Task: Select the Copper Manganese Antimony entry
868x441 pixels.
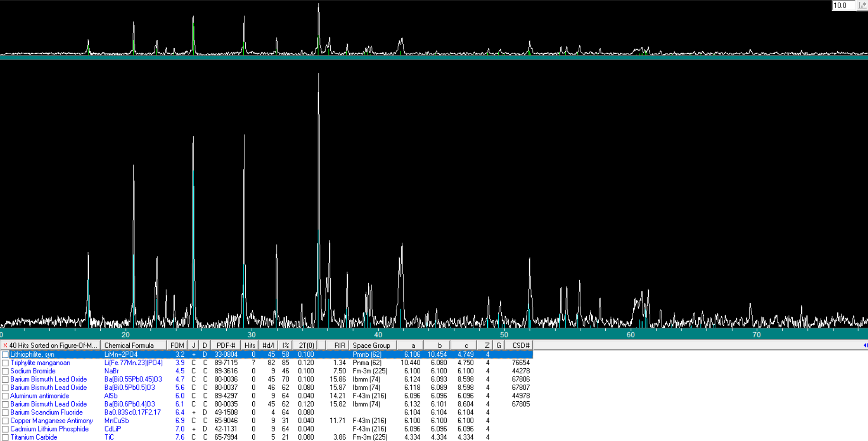Action: (x=52, y=421)
